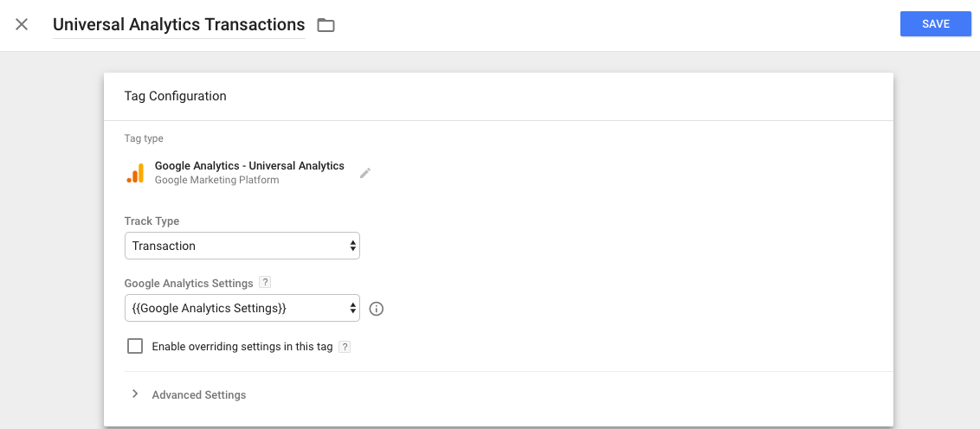The height and width of the screenshot is (429, 980).
Task: Click the folder icon next to tag name
Action: [326, 25]
